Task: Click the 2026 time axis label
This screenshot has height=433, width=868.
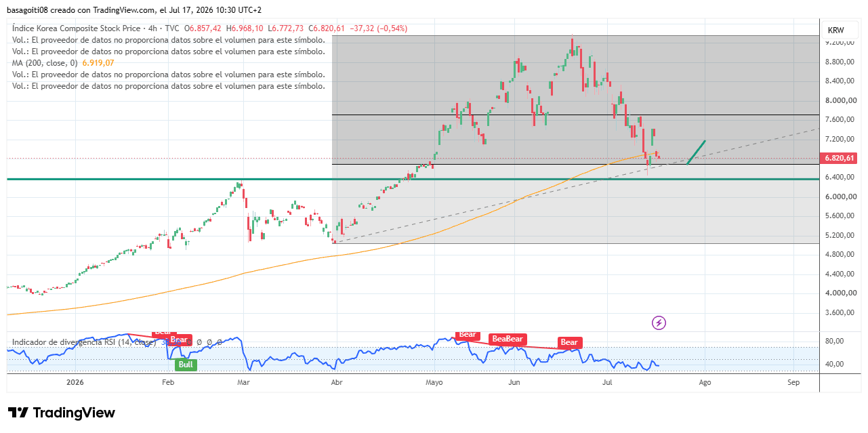Action: (75, 382)
